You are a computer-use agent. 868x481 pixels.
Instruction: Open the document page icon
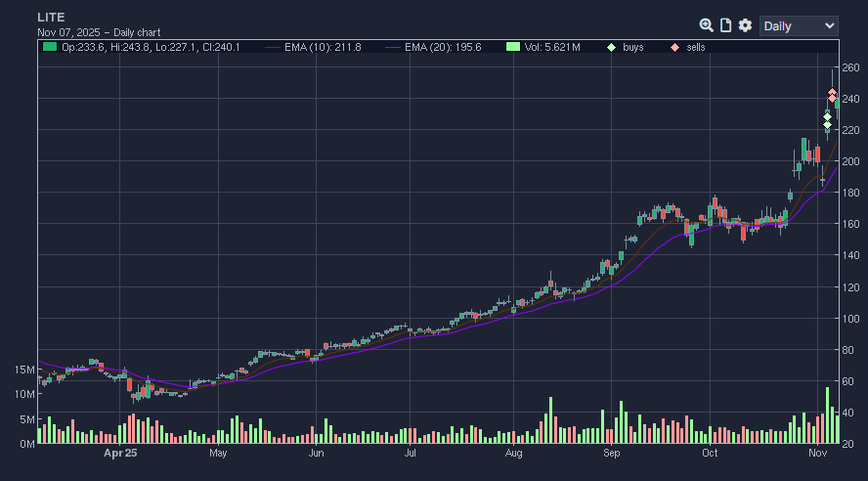[725, 25]
